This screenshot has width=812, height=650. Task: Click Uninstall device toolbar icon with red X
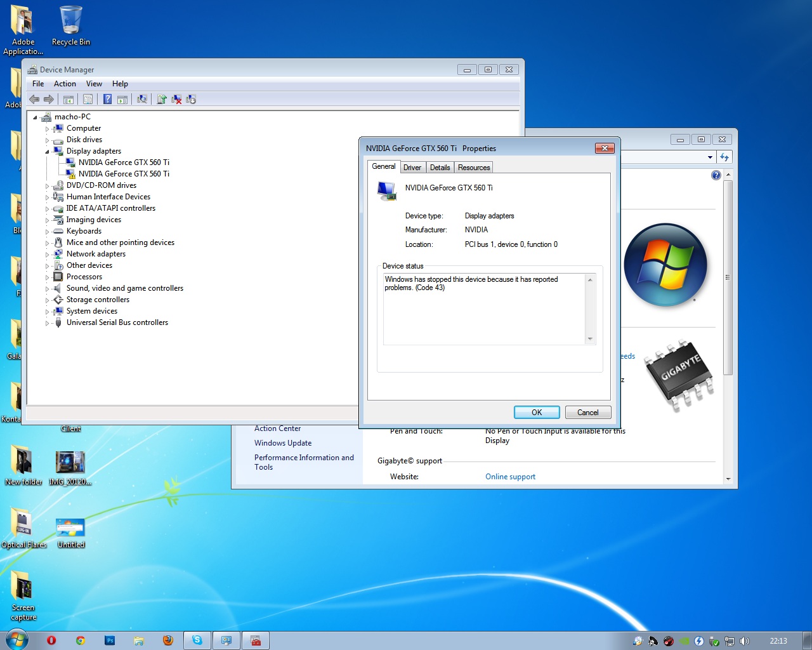pyautogui.click(x=176, y=99)
